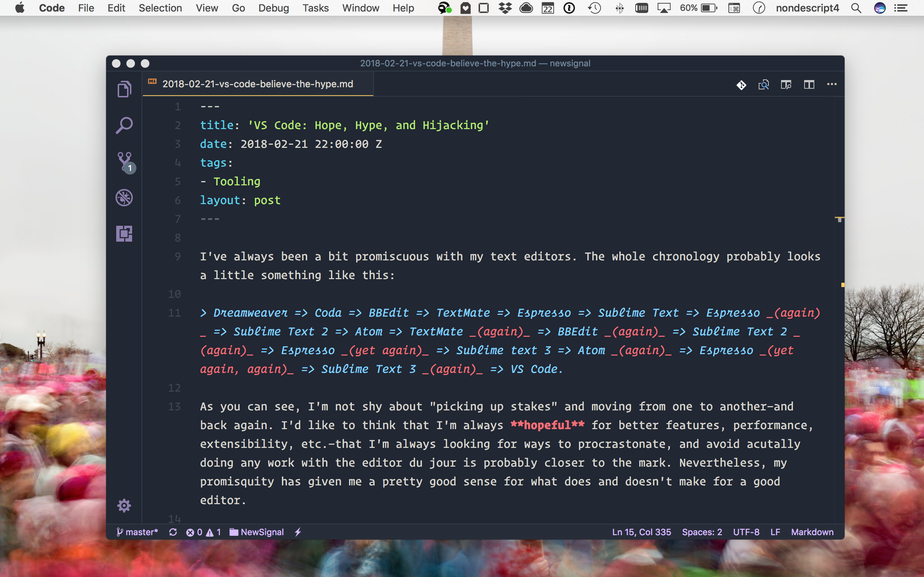Screen dimensions: 924x577
Task: Open Settings via the gear icon
Action: pyautogui.click(x=124, y=505)
